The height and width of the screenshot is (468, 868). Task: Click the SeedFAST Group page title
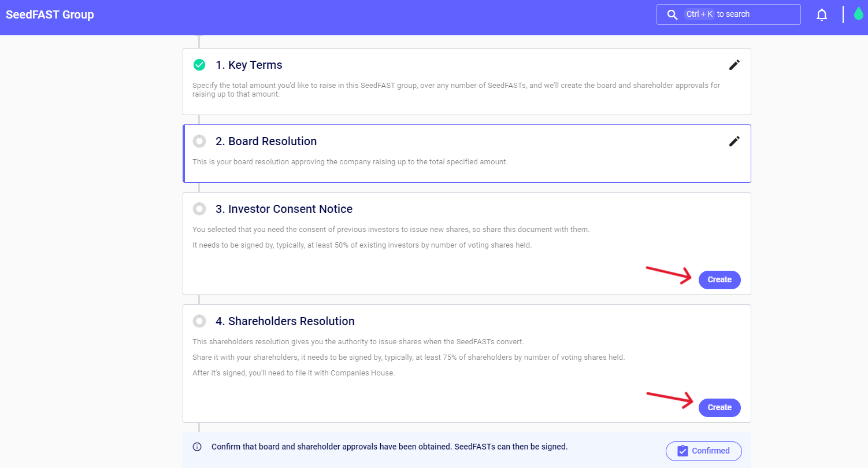tap(50, 14)
